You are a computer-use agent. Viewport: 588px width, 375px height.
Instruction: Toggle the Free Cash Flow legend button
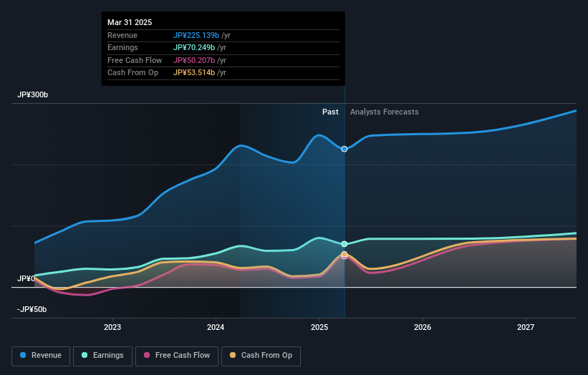(x=177, y=356)
